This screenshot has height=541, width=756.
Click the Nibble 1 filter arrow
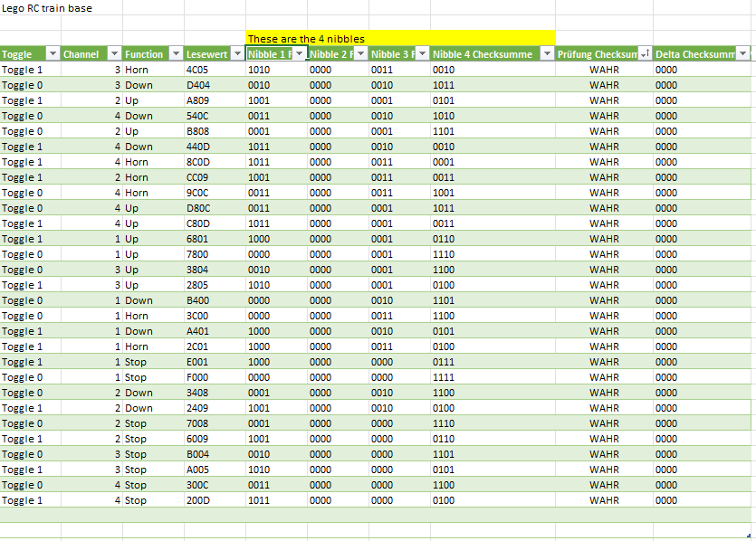[300, 54]
